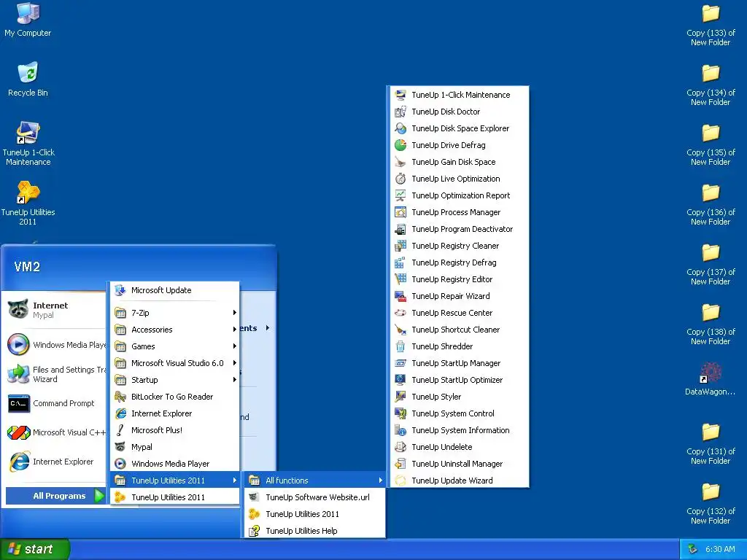The height and width of the screenshot is (560, 747).
Task: Select Copy (135) of New Folder
Action: click(711, 144)
